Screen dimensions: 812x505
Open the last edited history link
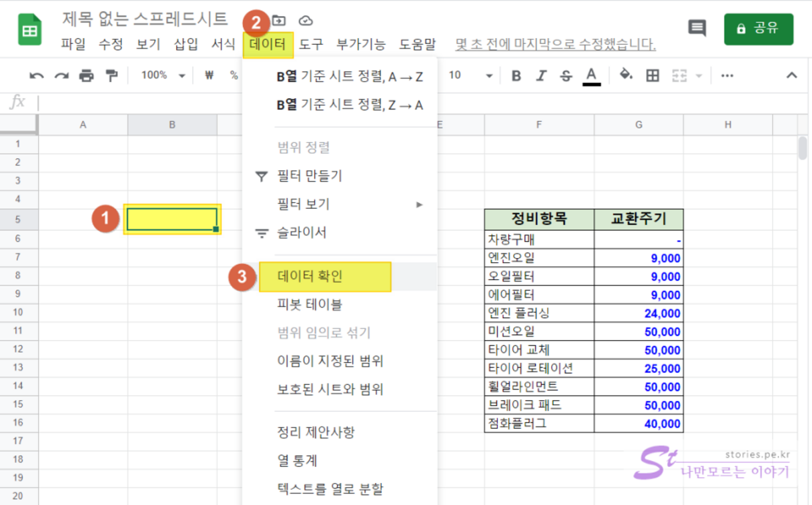(555, 45)
